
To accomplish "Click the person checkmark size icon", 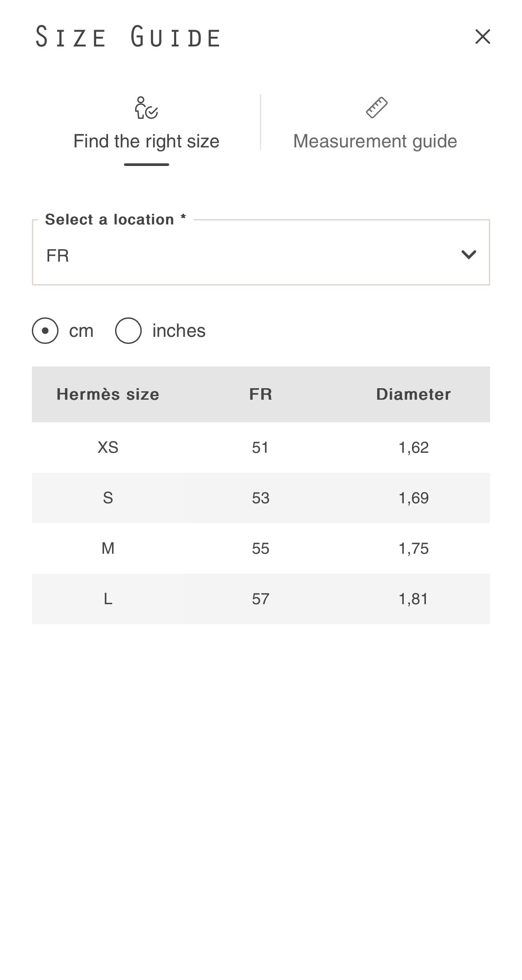I will [x=146, y=108].
